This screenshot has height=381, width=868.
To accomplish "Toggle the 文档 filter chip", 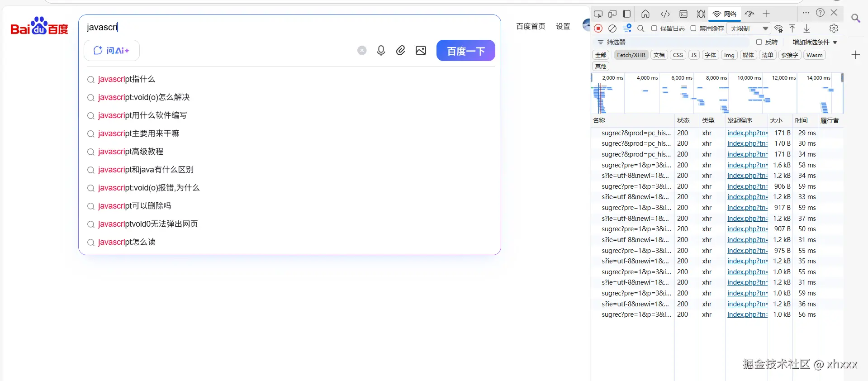I will tap(659, 55).
